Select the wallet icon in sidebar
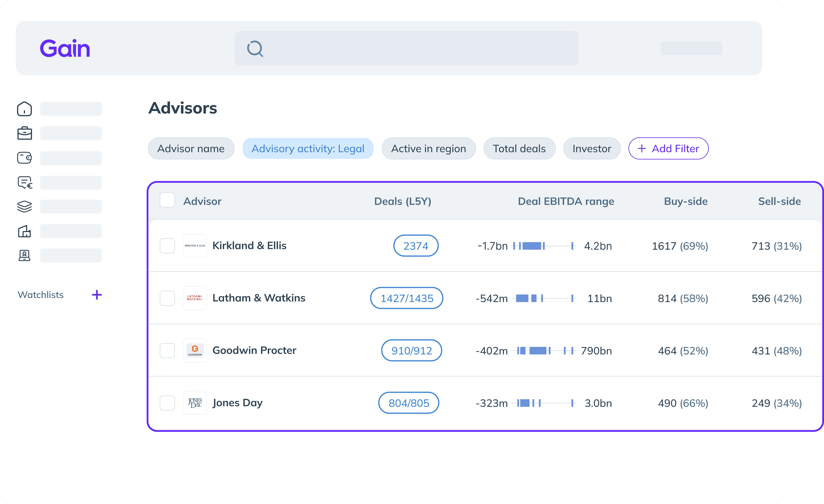 24,158
